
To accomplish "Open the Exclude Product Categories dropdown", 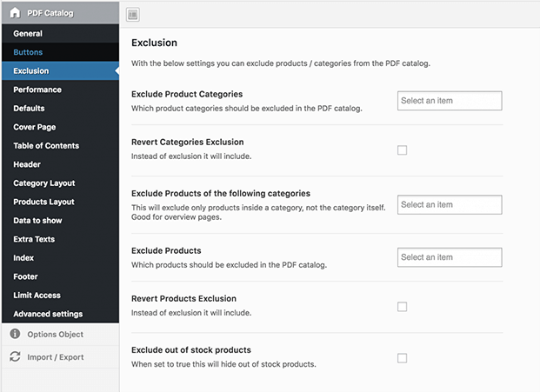I will [x=449, y=101].
